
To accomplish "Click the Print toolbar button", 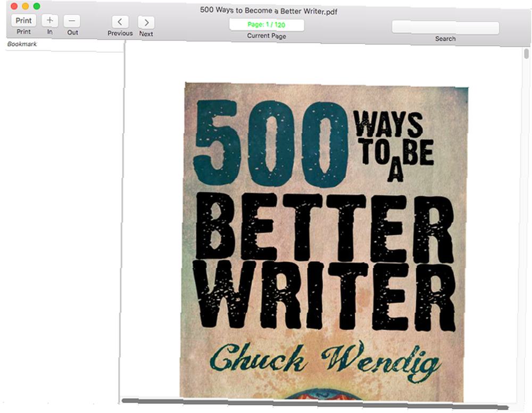I will pyautogui.click(x=24, y=21).
